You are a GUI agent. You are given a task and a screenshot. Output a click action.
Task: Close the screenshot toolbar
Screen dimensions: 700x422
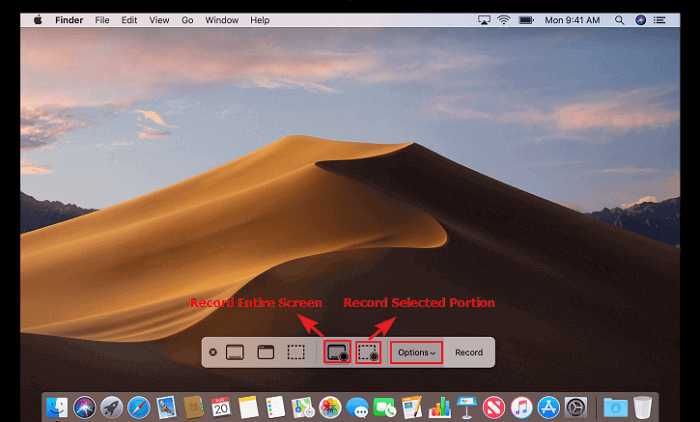pos(213,352)
